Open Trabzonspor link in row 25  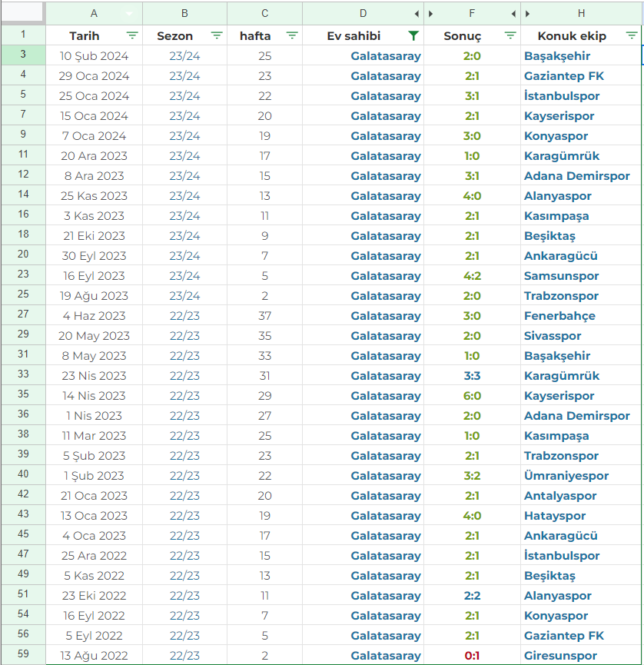(561, 296)
